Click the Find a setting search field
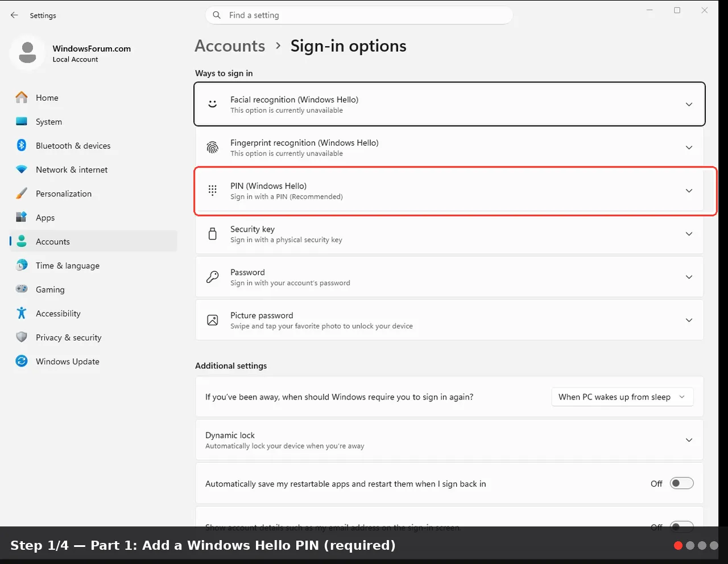 pyautogui.click(x=359, y=15)
